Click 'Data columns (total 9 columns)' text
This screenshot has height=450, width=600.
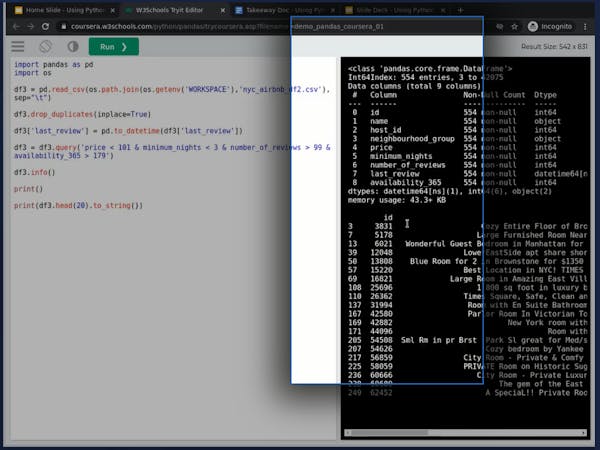click(x=414, y=86)
